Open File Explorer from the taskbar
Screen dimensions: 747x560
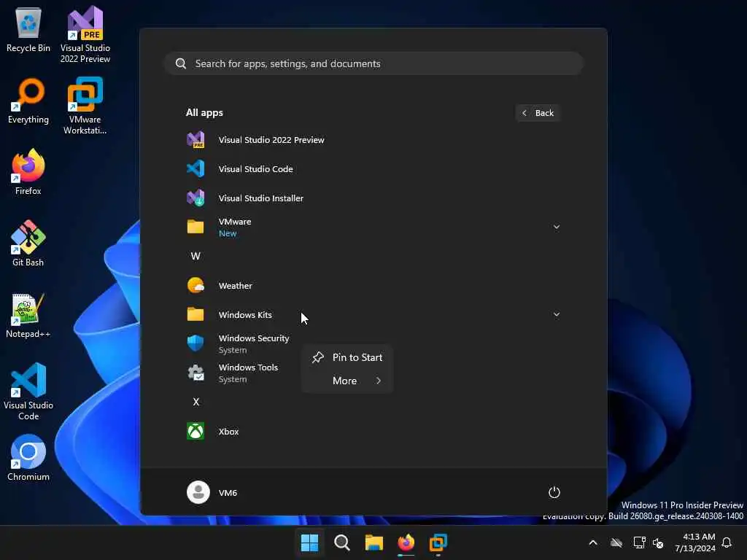pyautogui.click(x=374, y=542)
